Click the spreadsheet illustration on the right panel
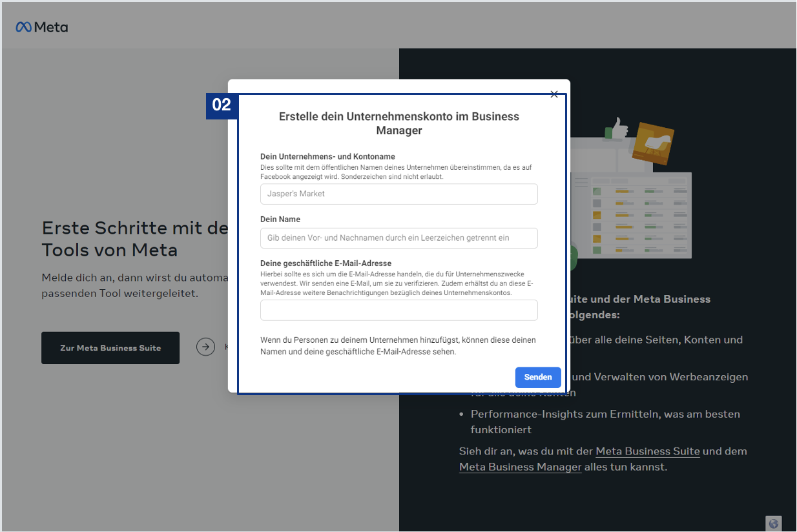This screenshot has width=797, height=532. [639, 213]
